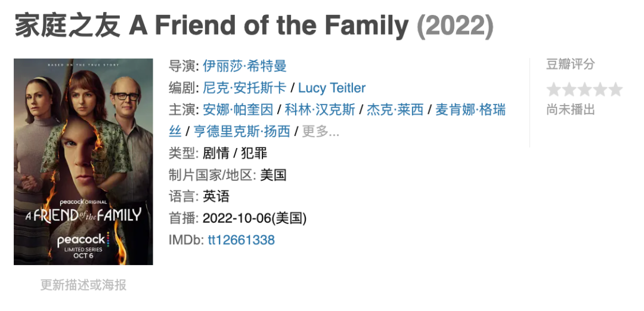Click actor 安娜·帕奎因 link
Image resolution: width=644 pixels, height=311 pixels.
pyautogui.click(x=238, y=110)
